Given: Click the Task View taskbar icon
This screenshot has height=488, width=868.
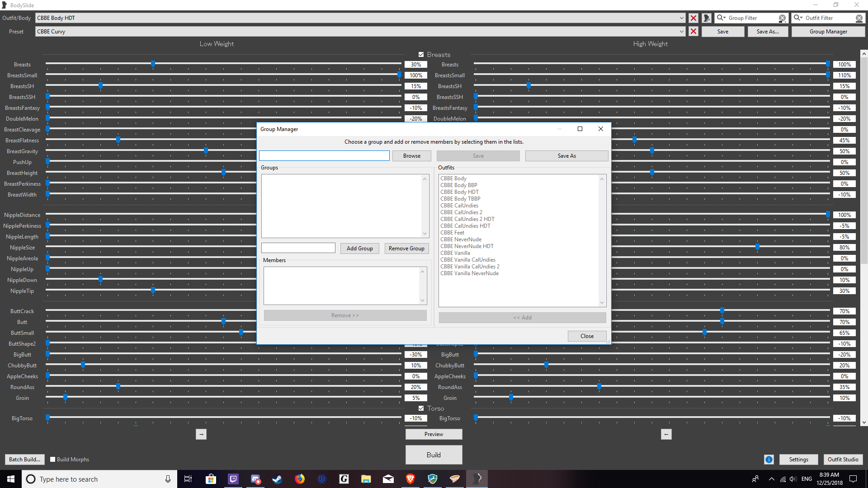Looking at the screenshot, I should pos(188,479).
